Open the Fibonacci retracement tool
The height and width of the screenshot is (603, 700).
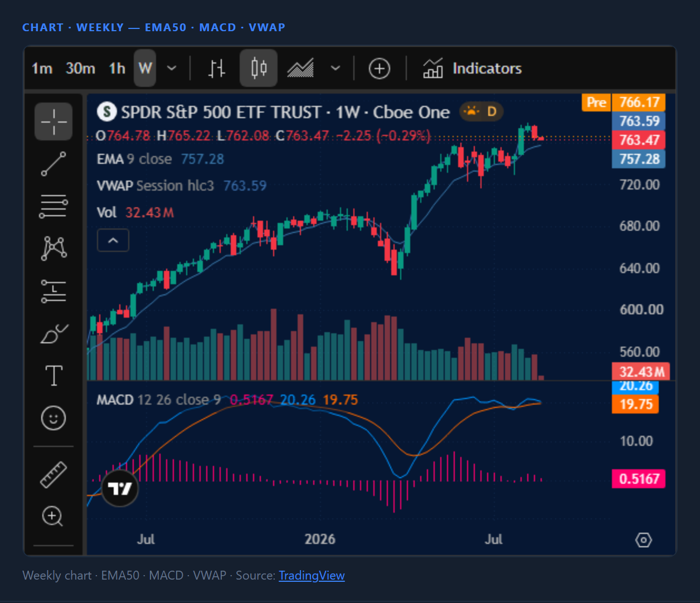coord(54,206)
